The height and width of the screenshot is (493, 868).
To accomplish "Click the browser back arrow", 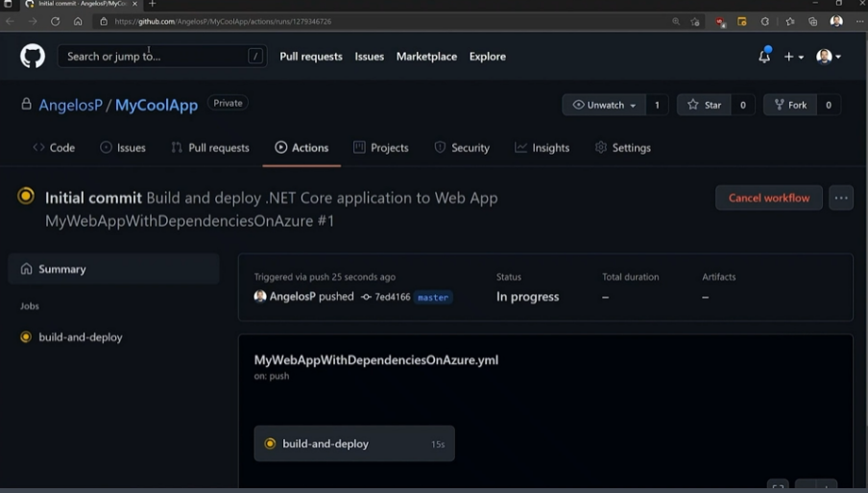I will [x=11, y=21].
